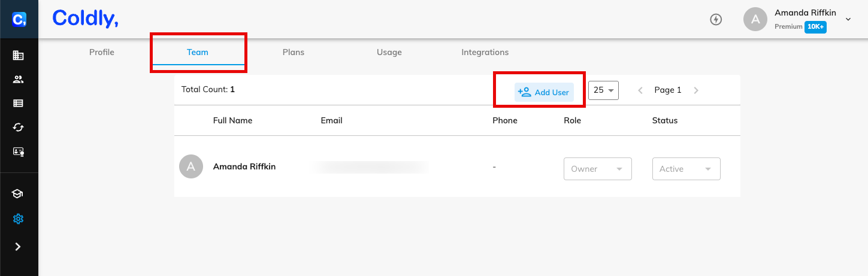
Task: Switch to the Profile tab
Action: (x=102, y=52)
